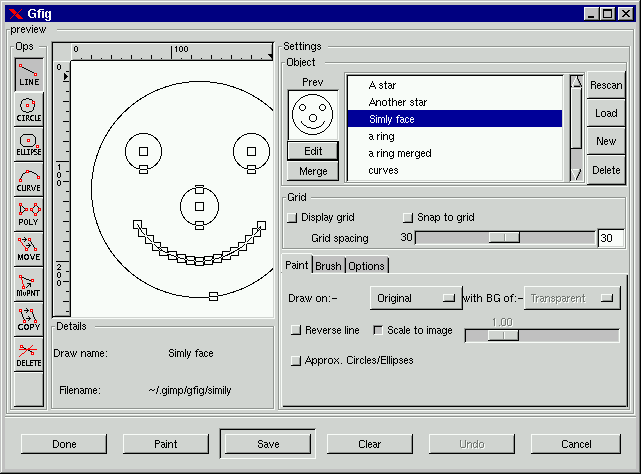Click the Grid spacing slider
Viewport: 641px width, 474px height.
coord(503,238)
